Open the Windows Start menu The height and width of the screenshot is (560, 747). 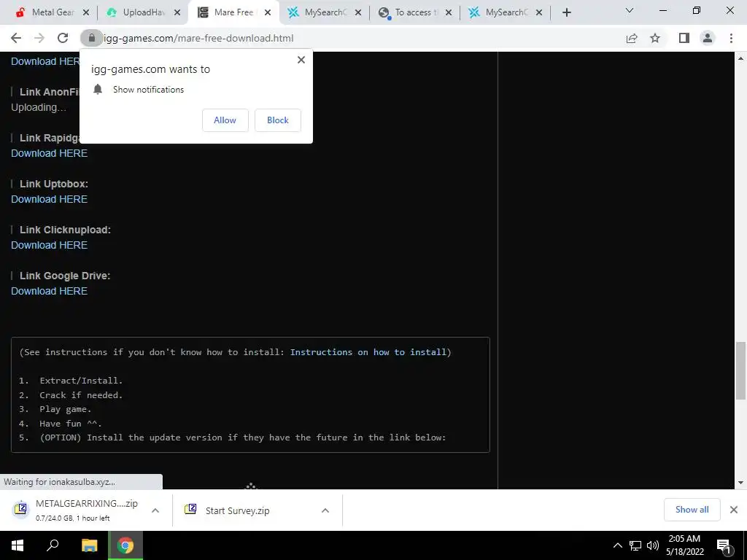pyautogui.click(x=18, y=545)
